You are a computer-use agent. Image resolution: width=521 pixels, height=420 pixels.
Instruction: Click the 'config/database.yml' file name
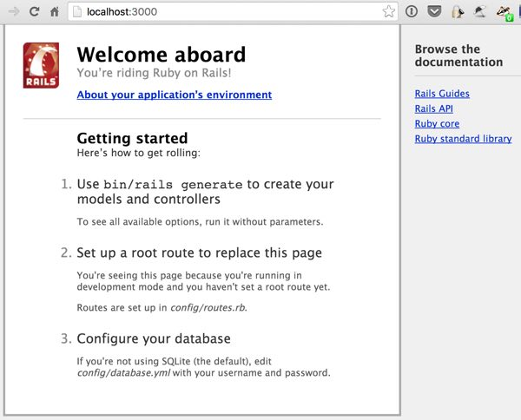click(x=123, y=373)
